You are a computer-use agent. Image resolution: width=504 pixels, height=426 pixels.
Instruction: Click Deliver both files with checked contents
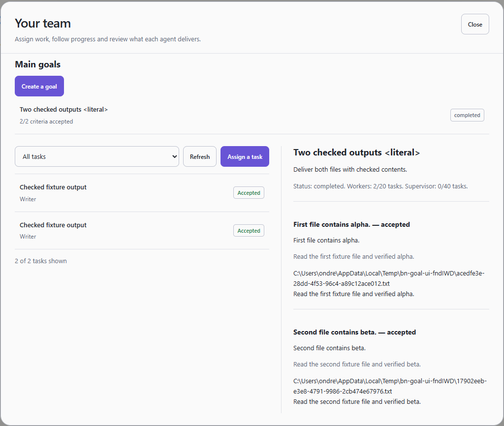pyautogui.click(x=350, y=169)
